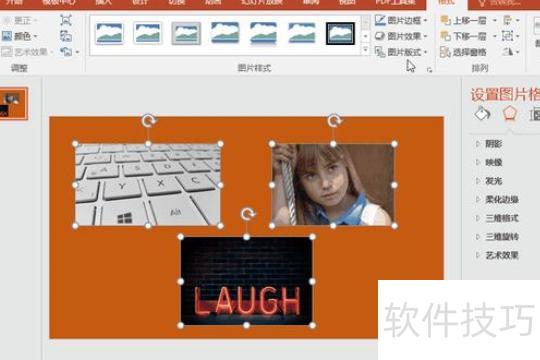Open the 图片效果 (Picture Effects) menu
Image resolution: width=540 pixels, height=360 pixels.
click(401, 36)
